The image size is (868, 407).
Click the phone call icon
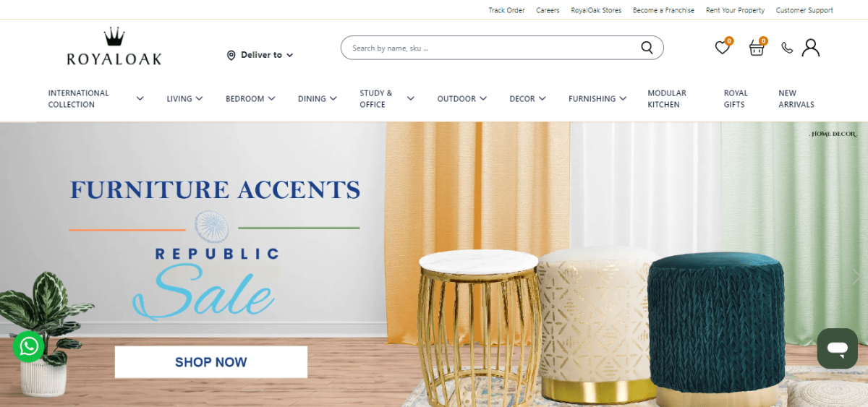tap(787, 48)
